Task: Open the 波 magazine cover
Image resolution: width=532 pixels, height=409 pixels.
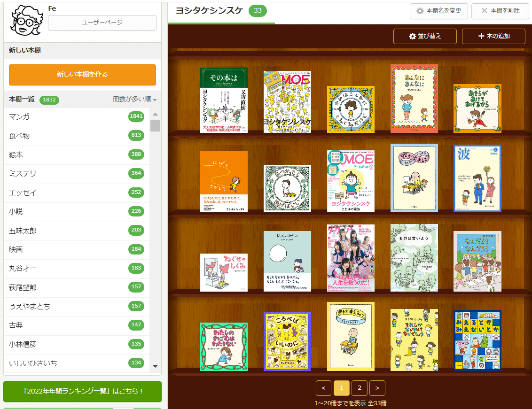Action: point(477,178)
